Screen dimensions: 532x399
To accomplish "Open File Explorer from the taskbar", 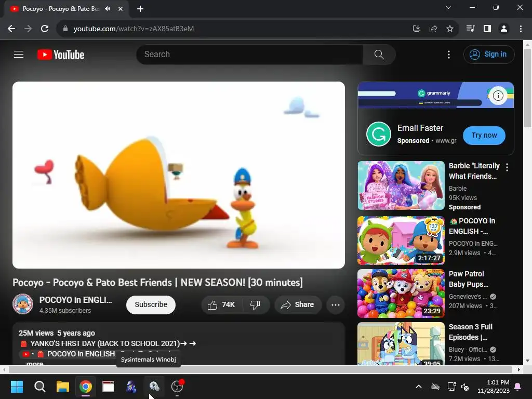I will tap(63, 387).
